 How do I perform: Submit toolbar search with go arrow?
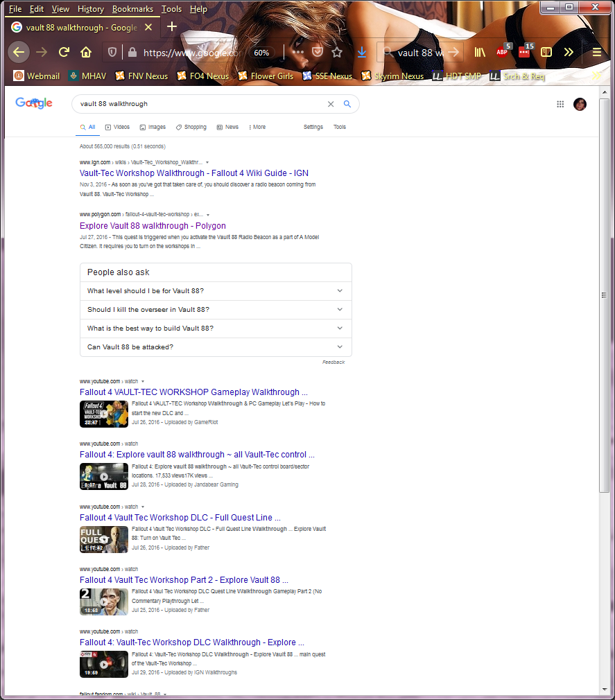click(453, 53)
